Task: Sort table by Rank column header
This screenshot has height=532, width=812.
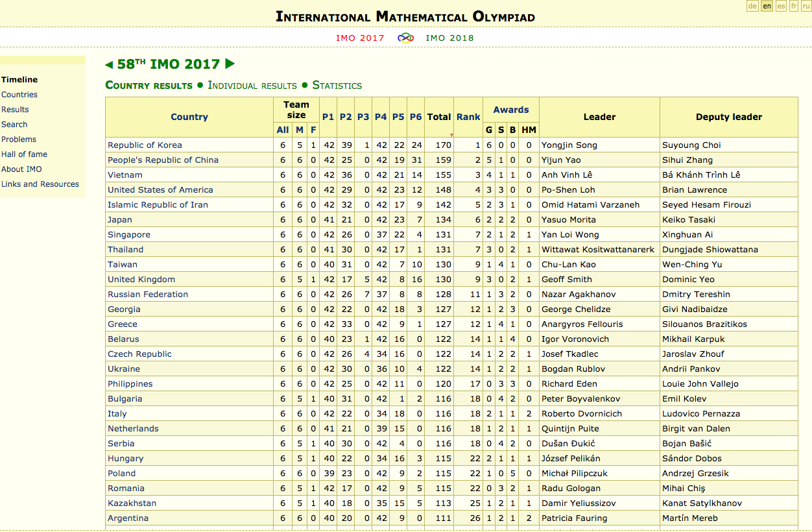Action: pos(468,117)
